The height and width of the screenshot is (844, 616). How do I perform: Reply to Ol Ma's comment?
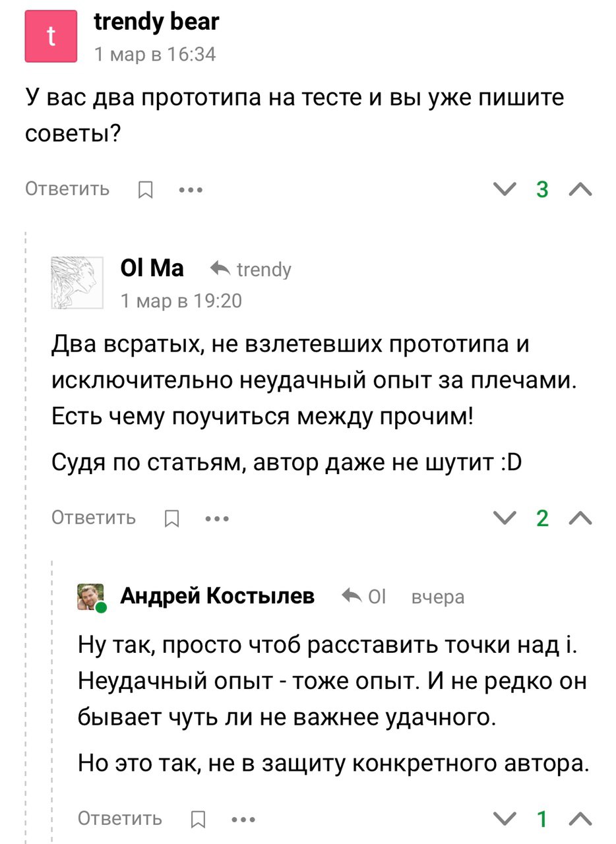pyautogui.click(x=94, y=518)
